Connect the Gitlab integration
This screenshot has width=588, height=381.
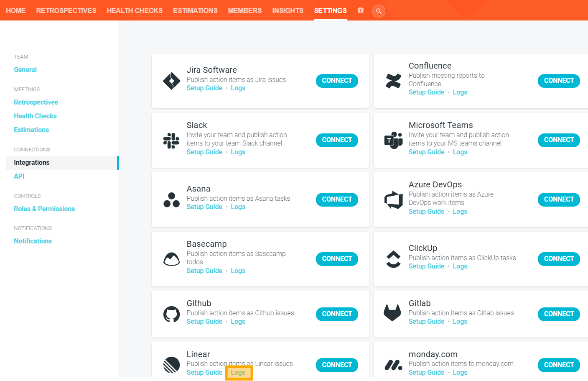[x=559, y=314]
